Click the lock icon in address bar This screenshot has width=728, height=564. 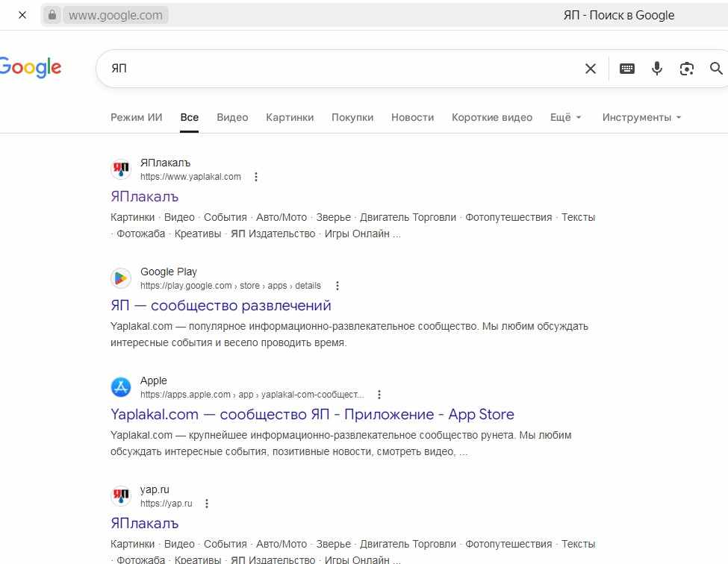[52, 15]
